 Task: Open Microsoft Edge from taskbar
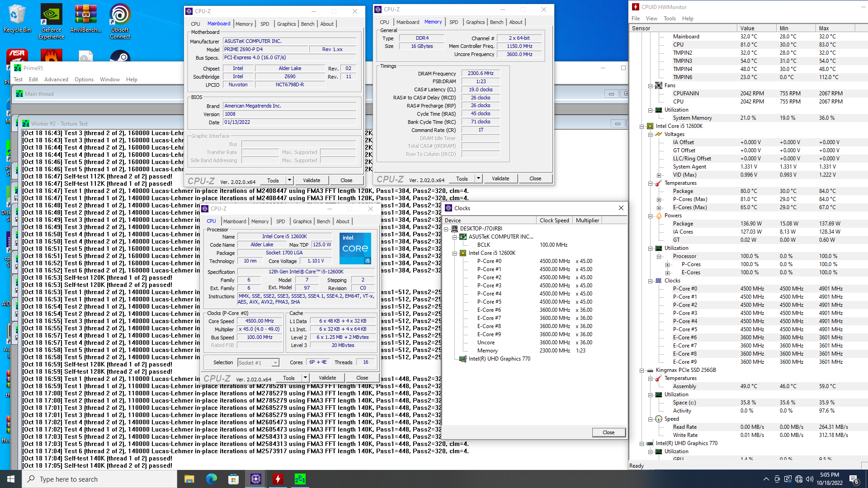[211, 479]
